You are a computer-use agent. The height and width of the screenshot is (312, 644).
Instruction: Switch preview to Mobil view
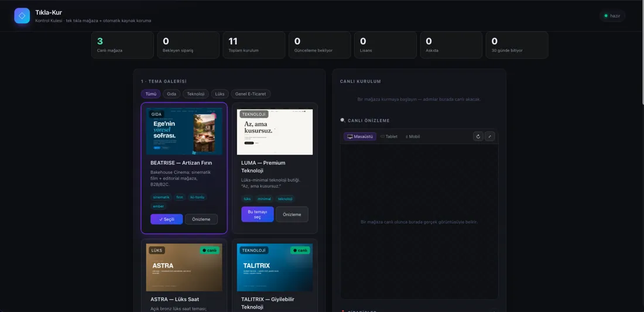(x=412, y=136)
